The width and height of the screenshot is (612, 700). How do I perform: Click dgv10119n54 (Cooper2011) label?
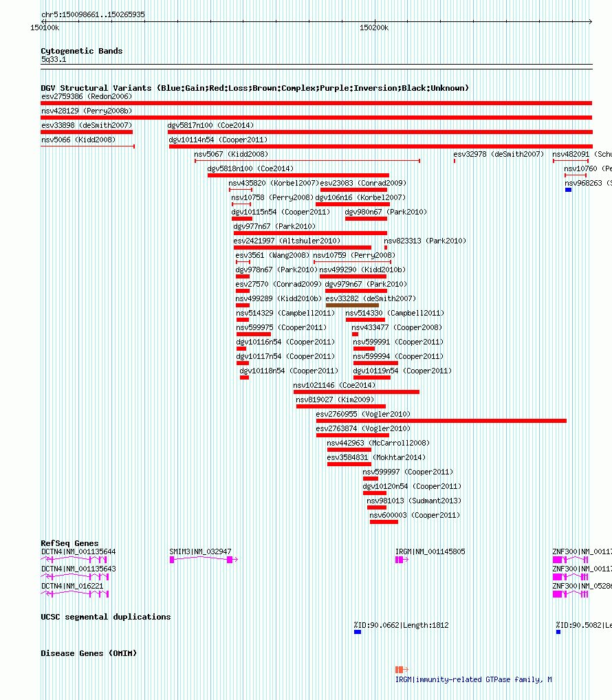point(402,371)
